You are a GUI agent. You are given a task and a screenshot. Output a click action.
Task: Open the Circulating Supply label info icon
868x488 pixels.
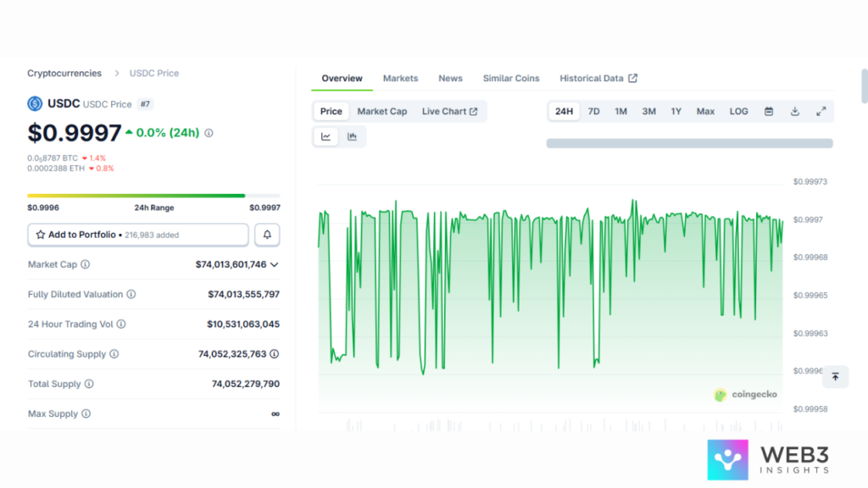(114, 354)
